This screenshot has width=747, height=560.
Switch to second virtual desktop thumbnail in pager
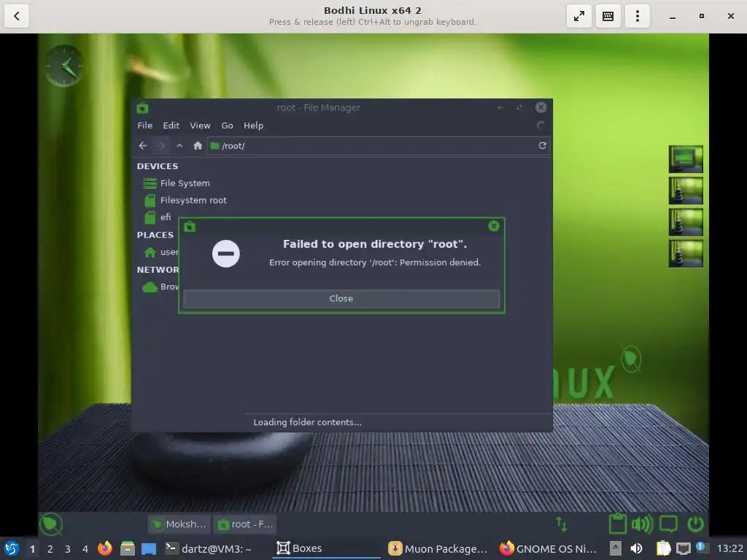pyautogui.click(x=686, y=190)
